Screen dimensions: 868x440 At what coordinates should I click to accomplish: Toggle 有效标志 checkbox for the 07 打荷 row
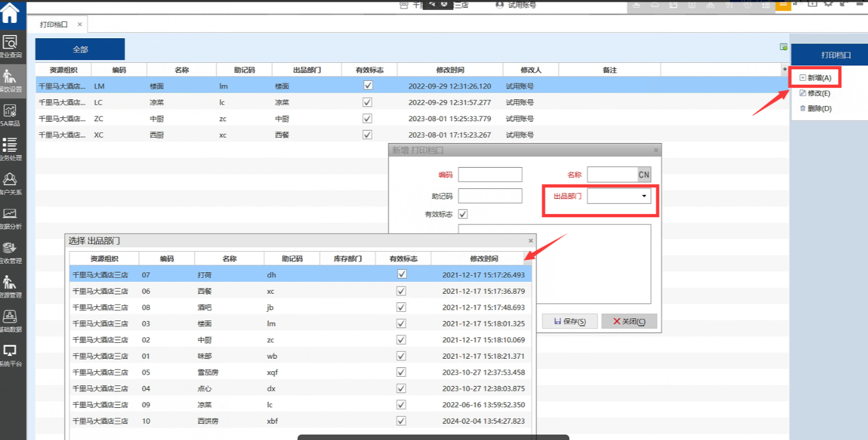point(402,274)
